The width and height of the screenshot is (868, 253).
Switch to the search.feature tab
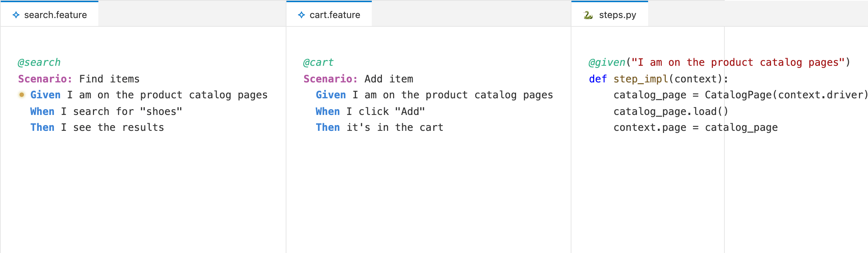(x=50, y=14)
